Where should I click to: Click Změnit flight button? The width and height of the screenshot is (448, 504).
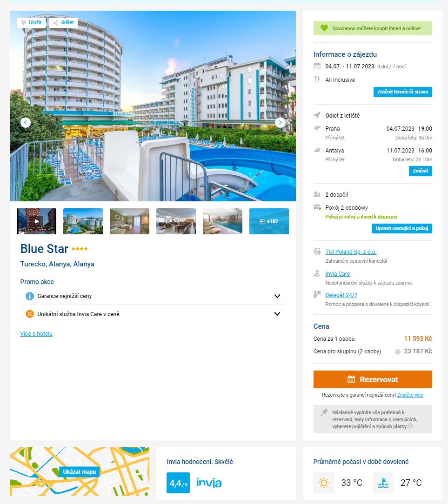421,171
